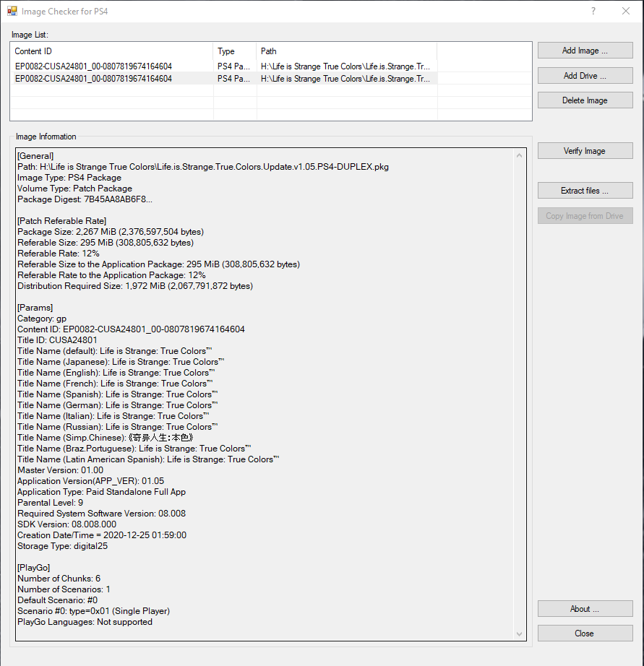Click the 'Default Scenario: #0' line
644x666 pixels.
[57, 600]
